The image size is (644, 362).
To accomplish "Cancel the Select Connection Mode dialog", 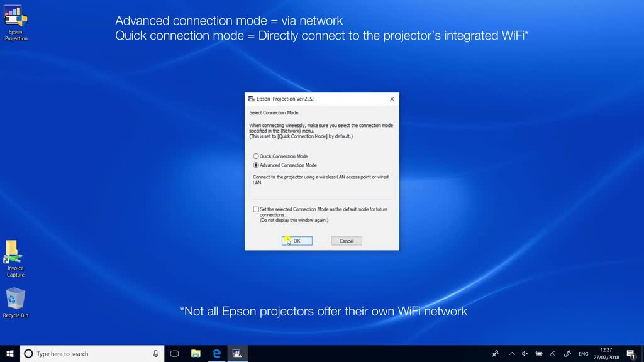I will [x=347, y=241].
